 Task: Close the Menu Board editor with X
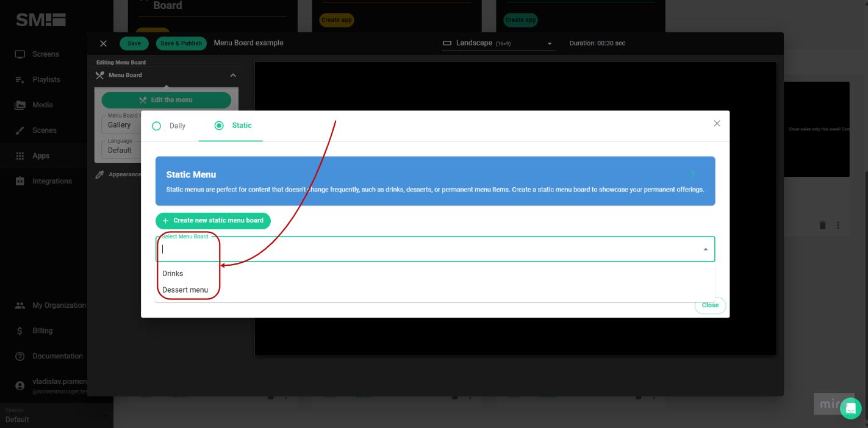point(103,43)
